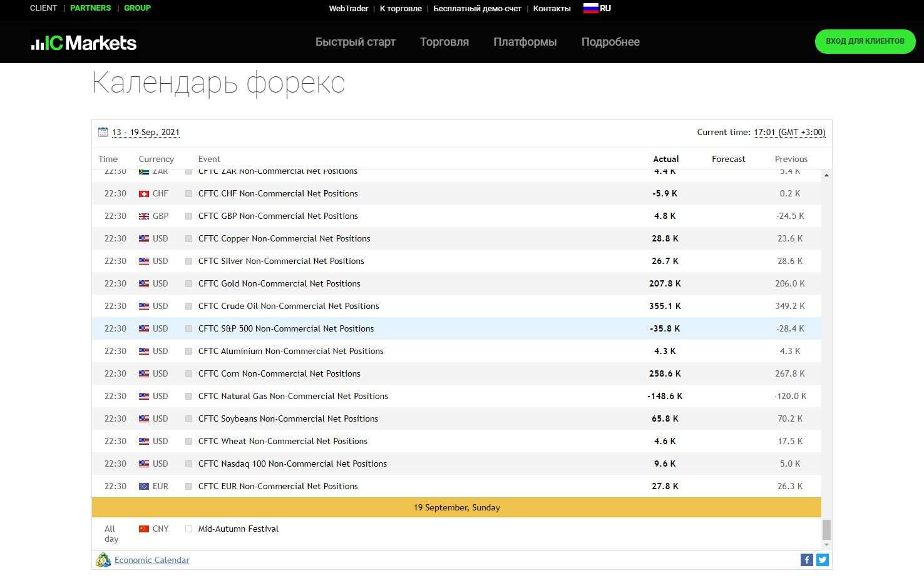Select CFTC Gold Non-Commercial Net Positions event
This screenshot has width=924, height=578.
click(x=279, y=283)
